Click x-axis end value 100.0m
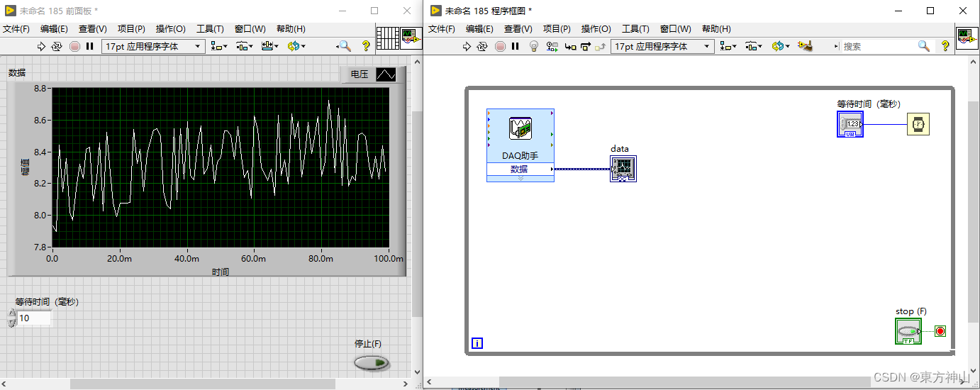 click(x=389, y=259)
